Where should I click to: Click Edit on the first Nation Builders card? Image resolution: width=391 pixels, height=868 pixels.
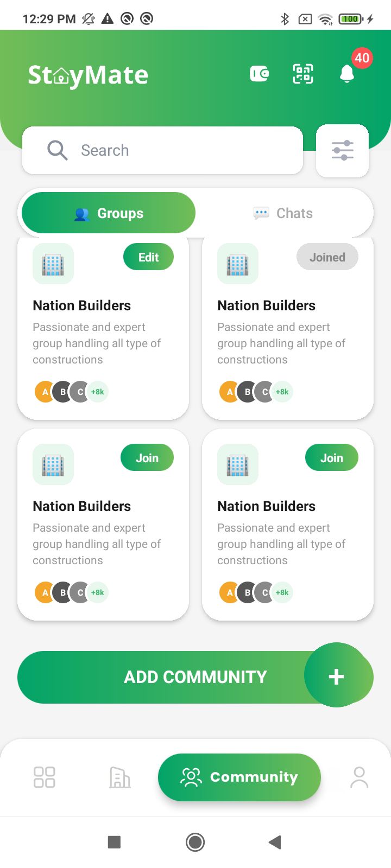[148, 257]
